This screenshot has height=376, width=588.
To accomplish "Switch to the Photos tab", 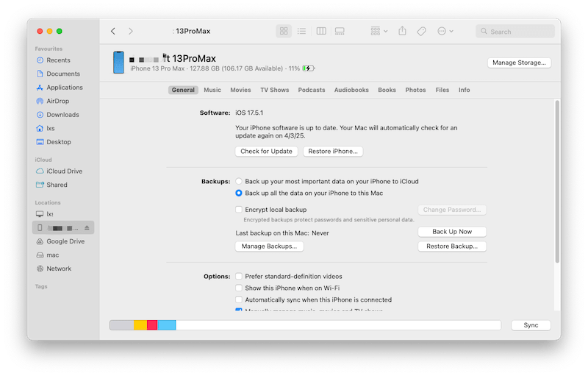I will click(415, 91).
